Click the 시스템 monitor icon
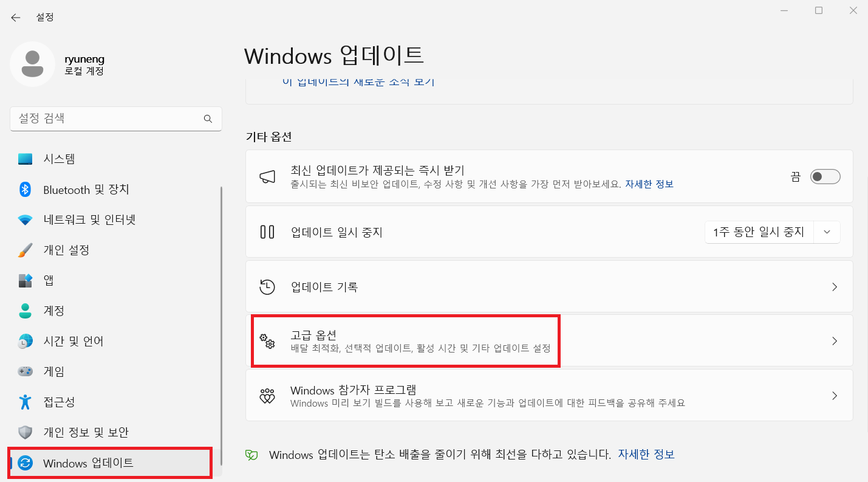Image resolution: width=868 pixels, height=482 pixels. 25,159
